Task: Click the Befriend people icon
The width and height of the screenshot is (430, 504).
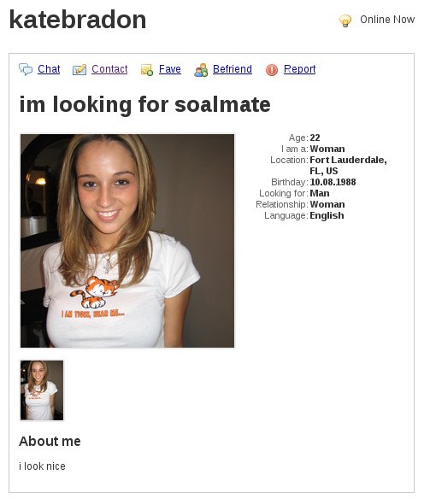Action: (201, 70)
